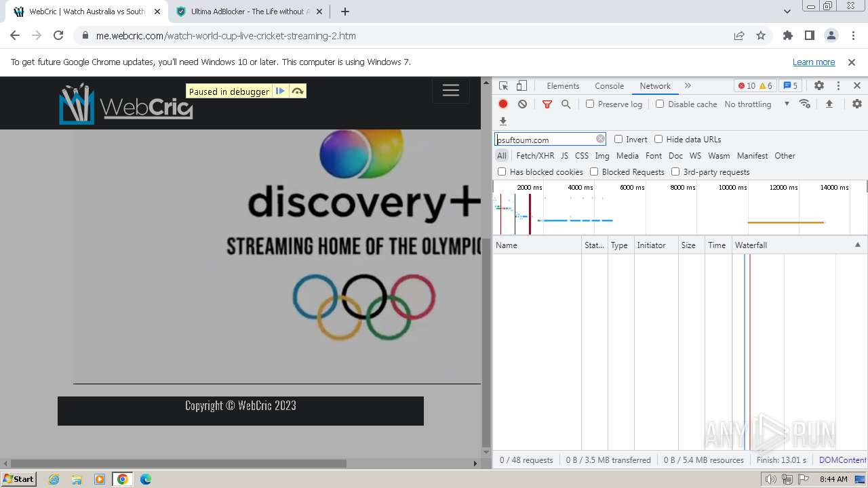This screenshot has height=488, width=868.
Task: Open Chrome's three-dot menu
Action: (x=853, y=35)
